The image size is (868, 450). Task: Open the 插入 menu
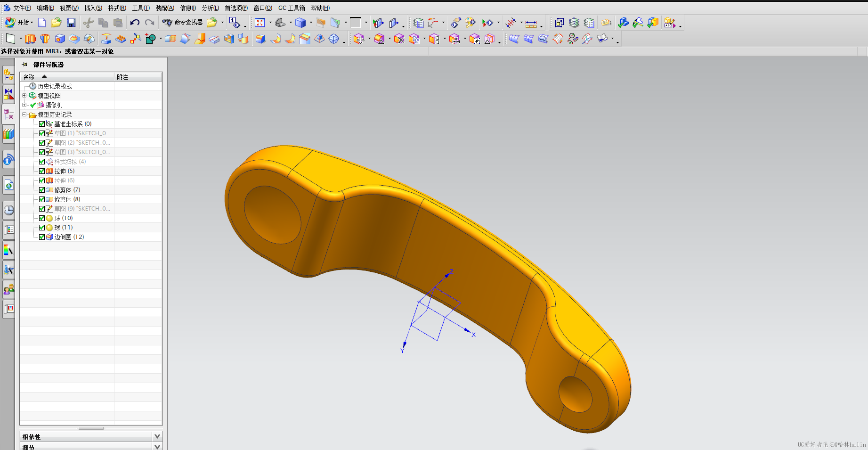[93, 8]
